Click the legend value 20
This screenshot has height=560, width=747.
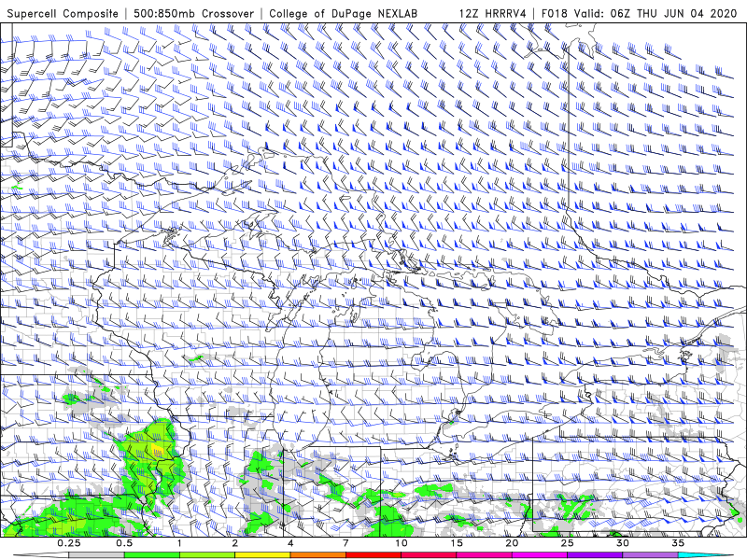click(512, 543)
